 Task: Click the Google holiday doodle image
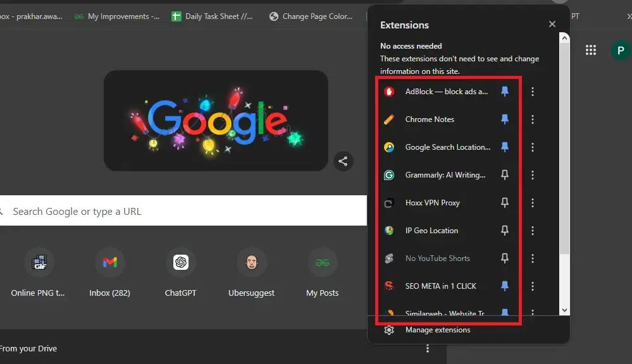coord(216,121)
